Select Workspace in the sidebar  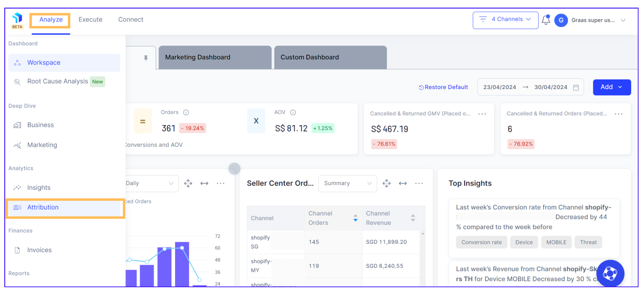pyautogui.click(x=64, y=63)
